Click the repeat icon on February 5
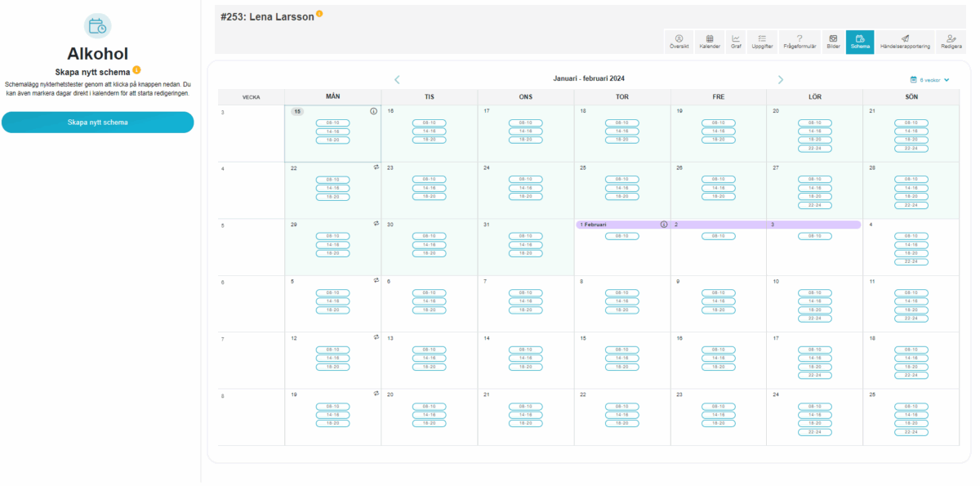 (x=376, y=280)
